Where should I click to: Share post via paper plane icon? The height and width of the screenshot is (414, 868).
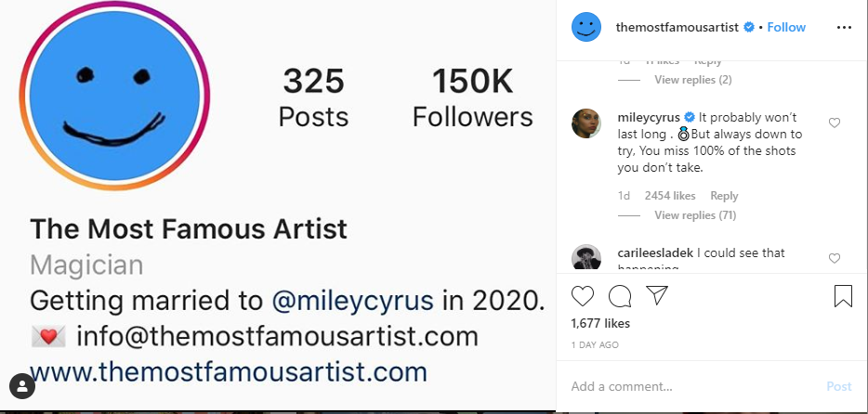pyautogui.click(x=656, y=296)
